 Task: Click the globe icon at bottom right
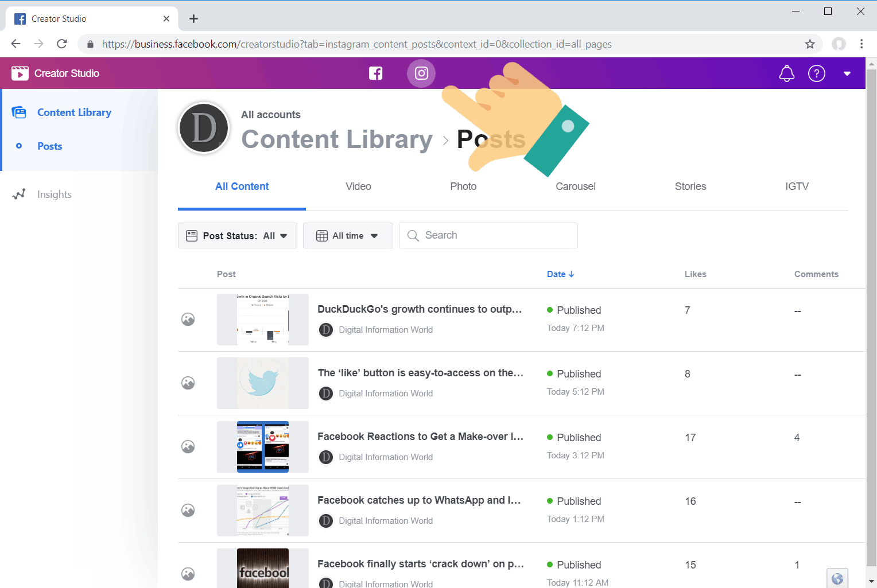(x=837, y=579)
